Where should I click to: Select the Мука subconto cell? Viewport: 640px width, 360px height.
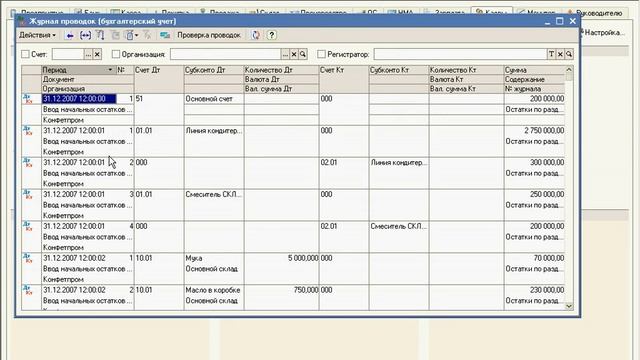click(214, 258)
